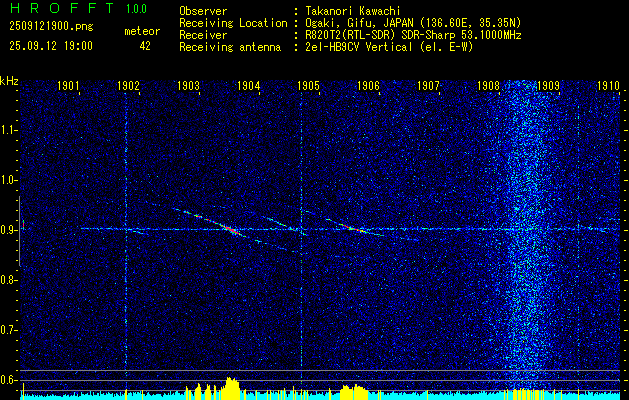The image size is (629, 400).
Task: Click the Receiving Location label
Action: [233, 23]
